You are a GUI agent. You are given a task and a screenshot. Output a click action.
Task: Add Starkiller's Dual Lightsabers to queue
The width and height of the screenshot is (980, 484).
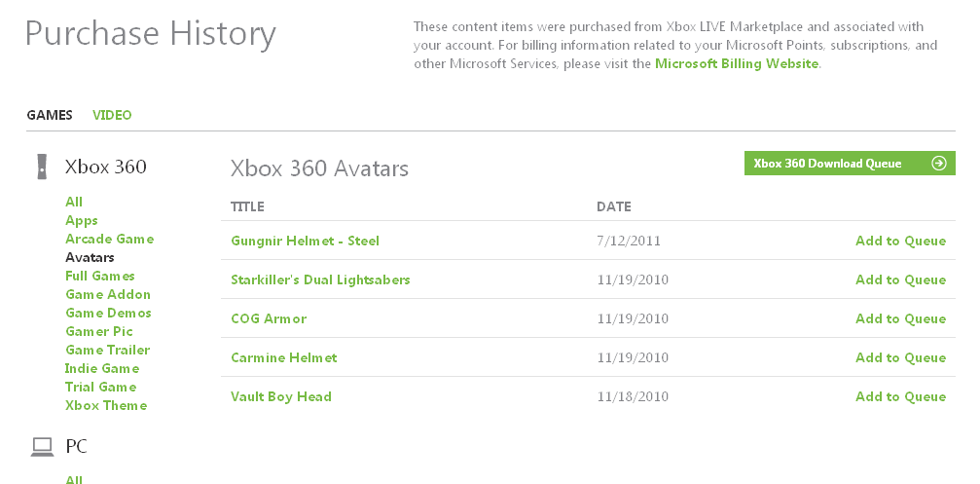tap(900, 279)
